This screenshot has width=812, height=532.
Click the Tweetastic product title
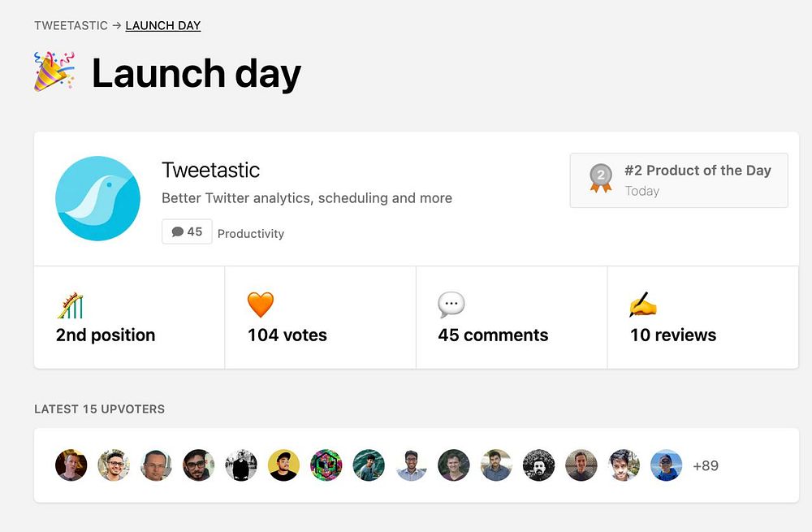pos(211,170)
